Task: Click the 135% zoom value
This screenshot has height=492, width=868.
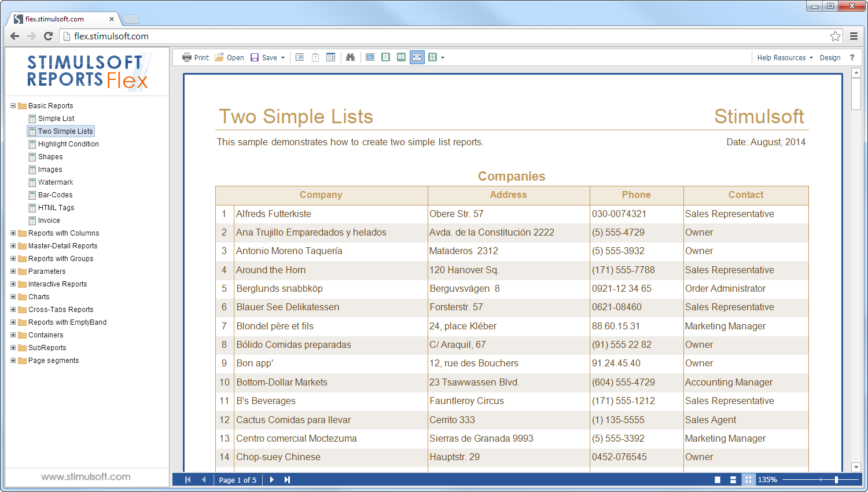Action: click(x=767, y=480)
